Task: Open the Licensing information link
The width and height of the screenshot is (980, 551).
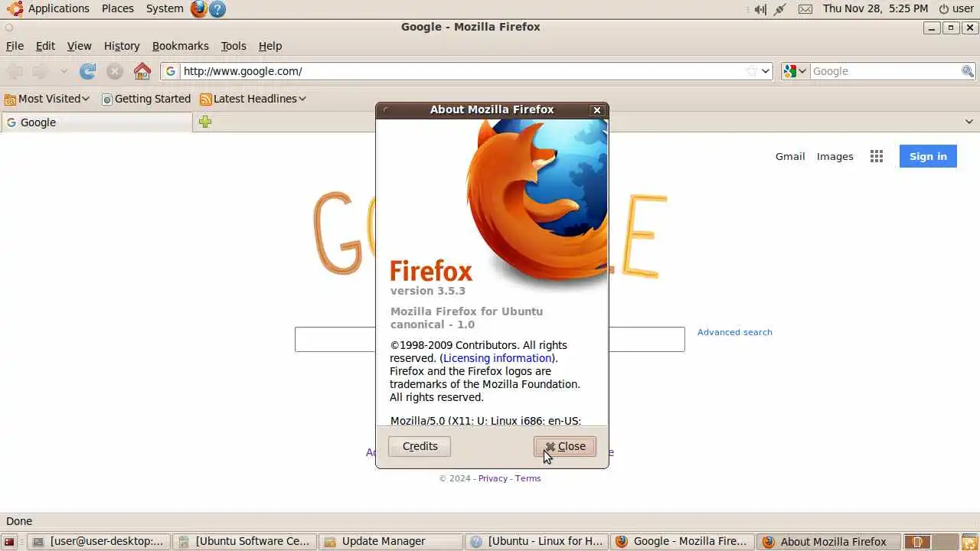Action: tap(498, 358)
